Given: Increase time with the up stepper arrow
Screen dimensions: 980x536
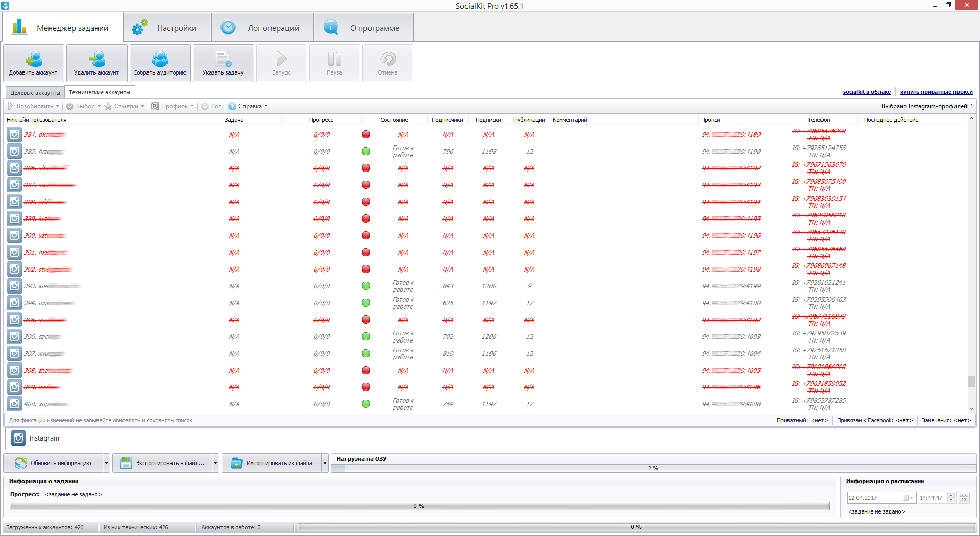Looking at the screenshot, I should point(951,495).
